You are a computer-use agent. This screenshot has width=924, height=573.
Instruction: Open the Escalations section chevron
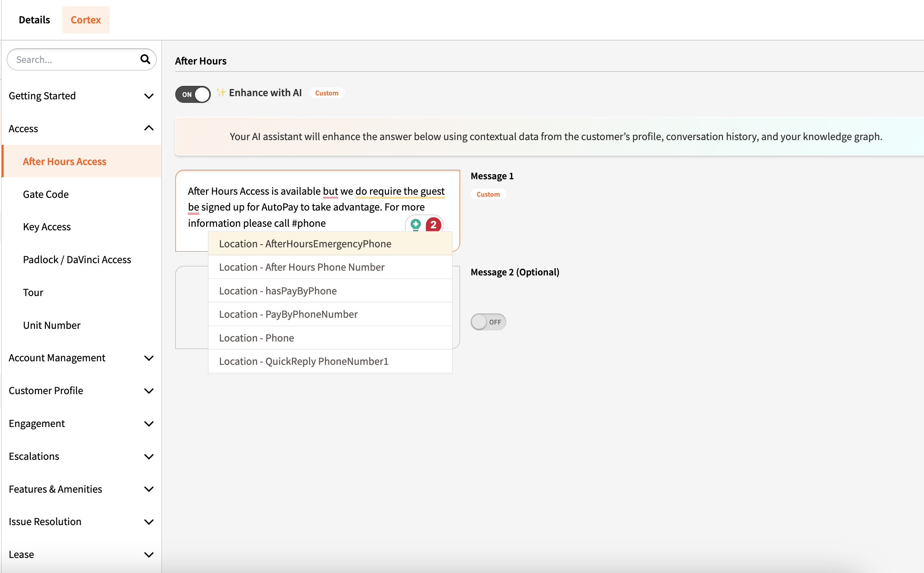(149, 456)
